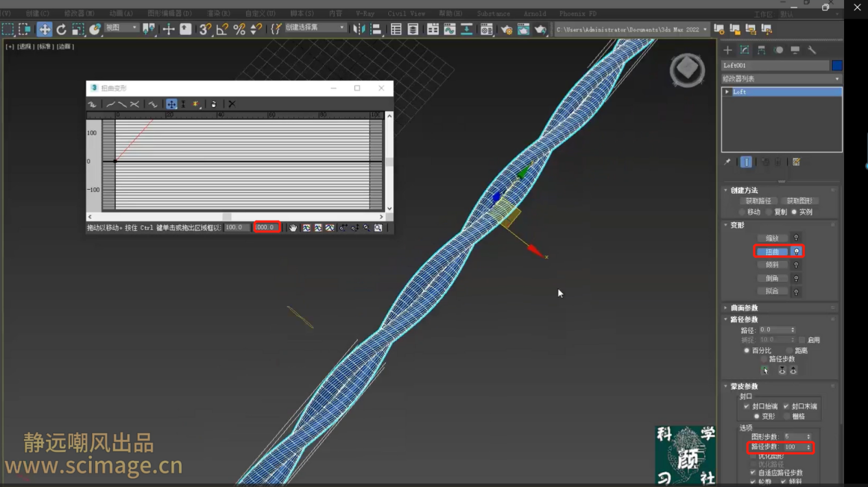Switch to the Create command panel tab
The width and height of the screenshot is (868, 487).
(727, 50)
